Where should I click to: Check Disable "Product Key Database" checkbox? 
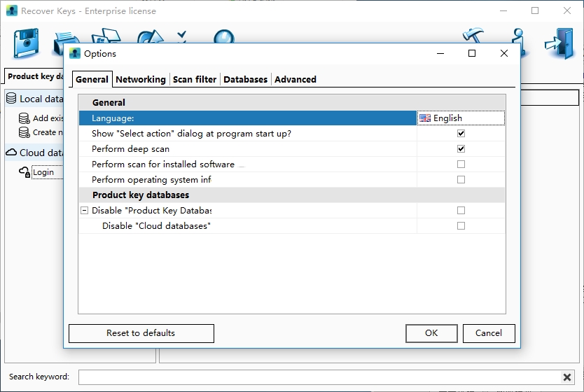point(461,211)
